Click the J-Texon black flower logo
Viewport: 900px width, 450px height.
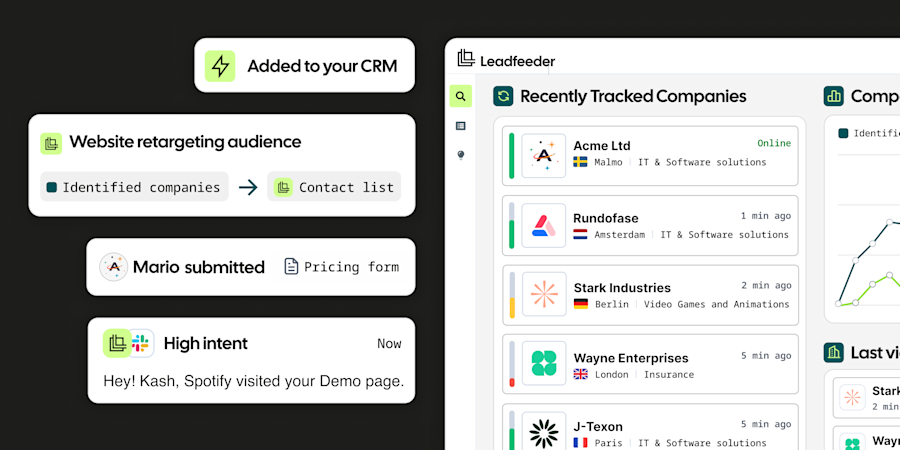(x=544, y=432)
